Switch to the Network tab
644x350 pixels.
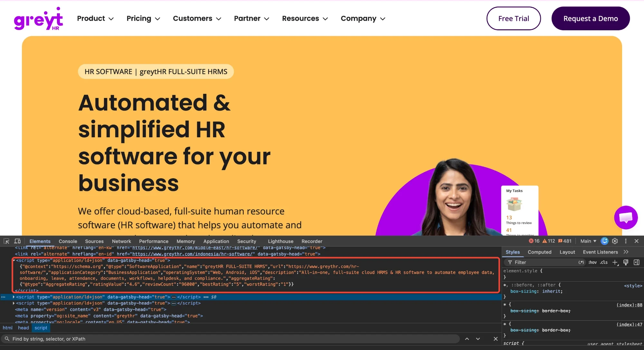pos(121,241)
